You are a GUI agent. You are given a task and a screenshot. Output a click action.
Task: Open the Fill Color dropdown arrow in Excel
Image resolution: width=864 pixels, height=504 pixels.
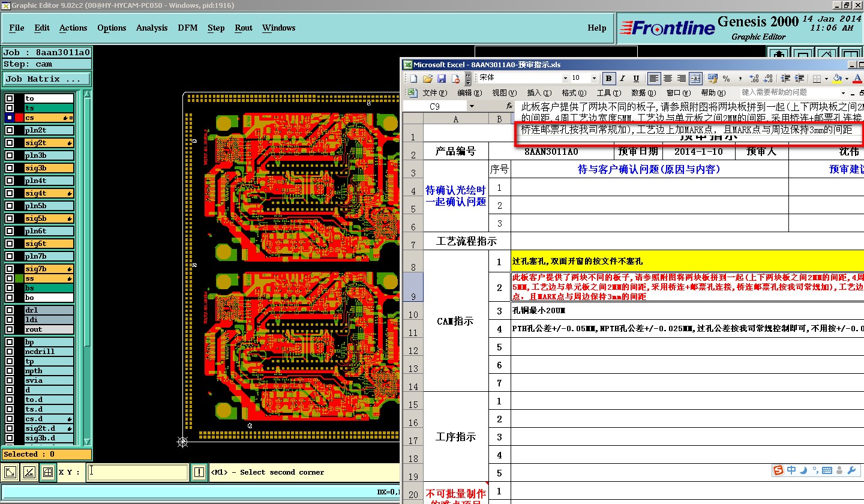847,79
